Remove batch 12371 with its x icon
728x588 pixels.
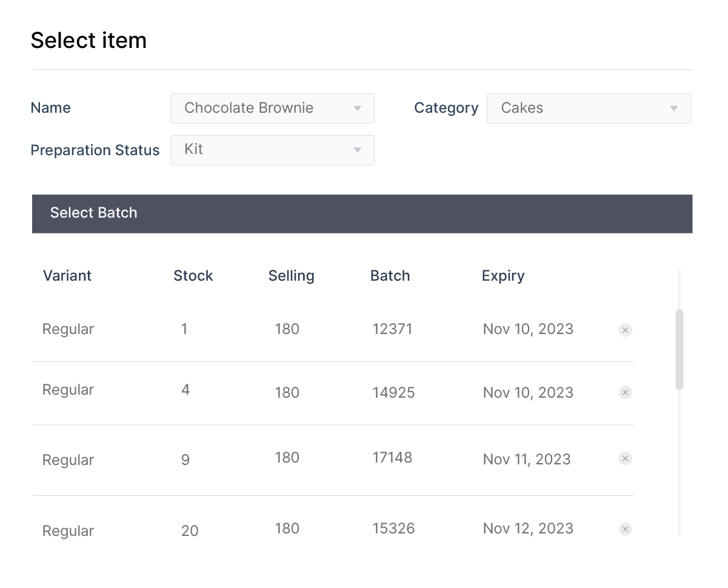625,330
